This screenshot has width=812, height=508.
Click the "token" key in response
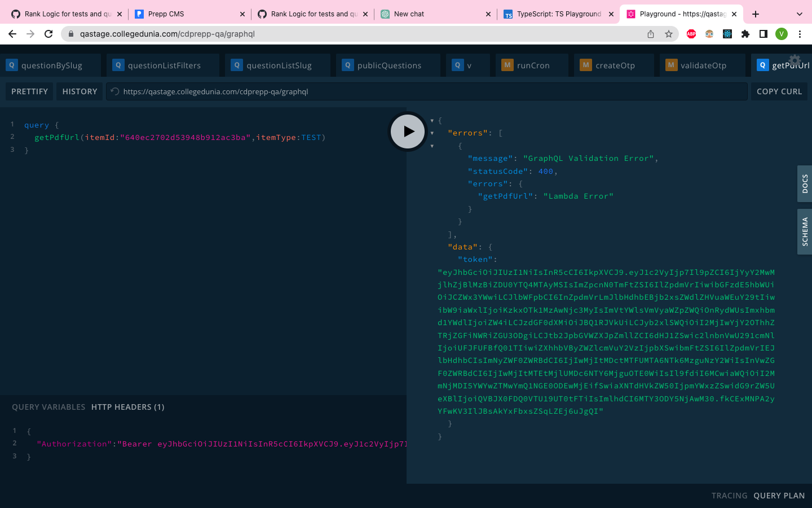[475, 260]
